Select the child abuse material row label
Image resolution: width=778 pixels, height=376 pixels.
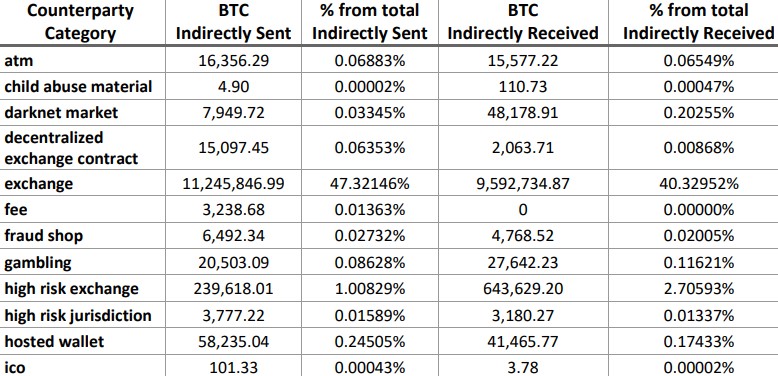(x=78, y=87)
